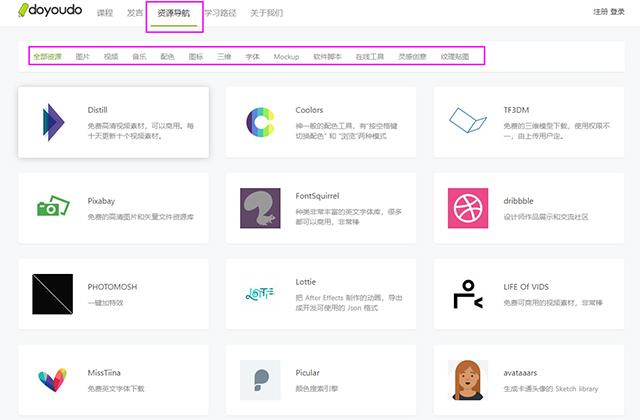Open the FontSquirrel title link
The width and height of the screenshot is (640, 420).
(x=318, y=196)
